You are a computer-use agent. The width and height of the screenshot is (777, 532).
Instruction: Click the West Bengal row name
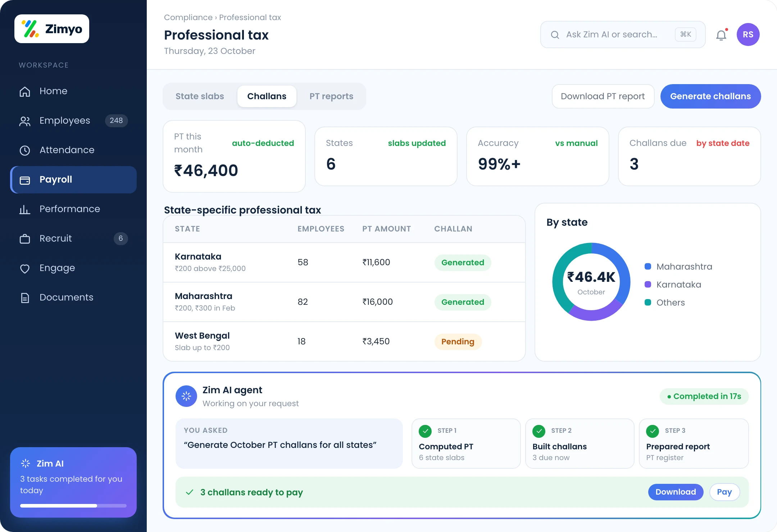coord(202,336)
